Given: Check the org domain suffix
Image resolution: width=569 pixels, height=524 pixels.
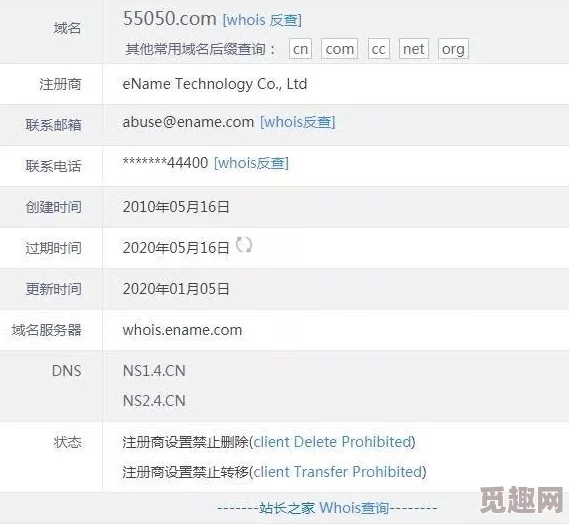Looking at the screenshot, I should (x=453, y=49).
